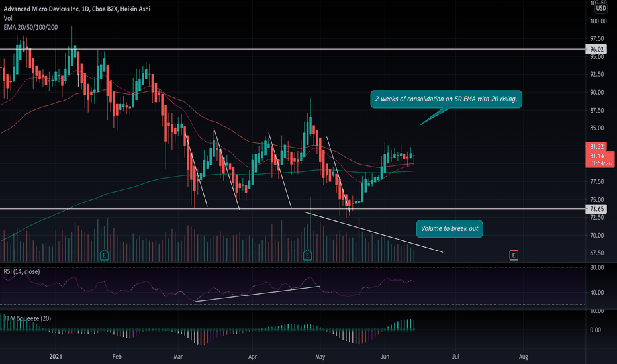Image resolution: width=617 pixels, height=364 pixels.
Task: Open the USD currency selector
Action: [601, 8]
